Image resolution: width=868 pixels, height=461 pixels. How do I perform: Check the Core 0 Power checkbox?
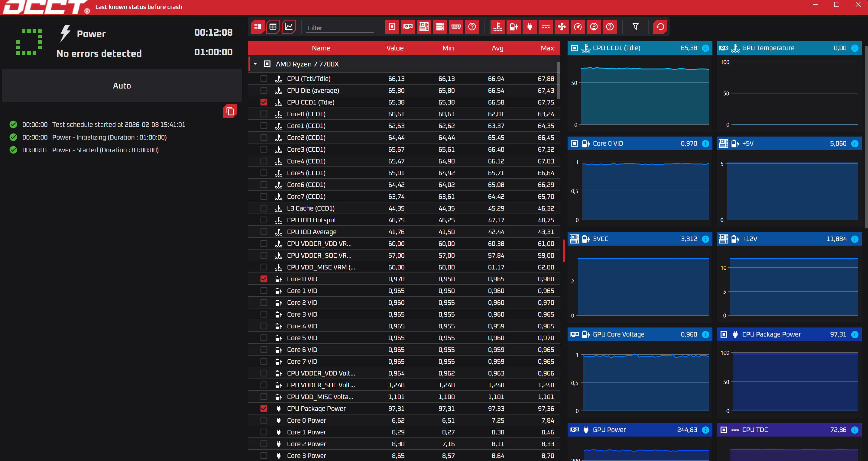tap(264, 420)
